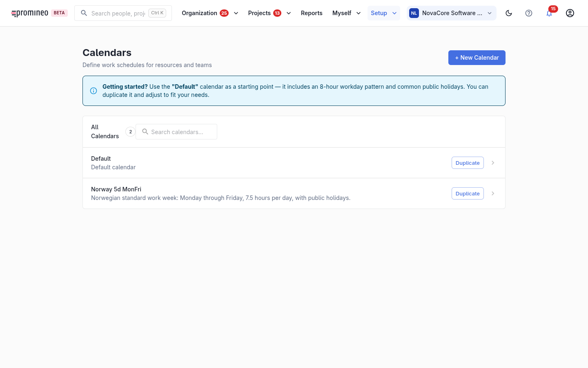Toggle dark mode with the moon icon
This screenshot has width=588, height=368.
pyautogui.click(x=509, y=13)
